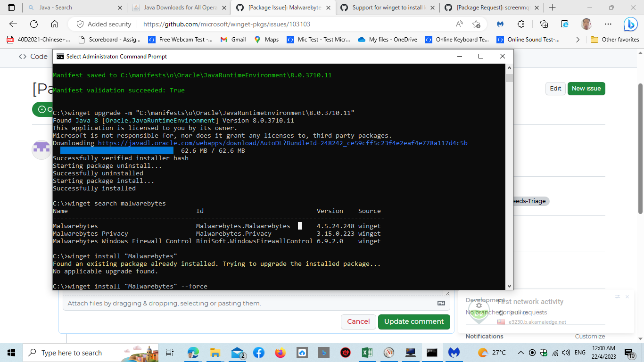
Task: Click the GitHub page vertical scrollbar
Action: click(x=640, y=148)
